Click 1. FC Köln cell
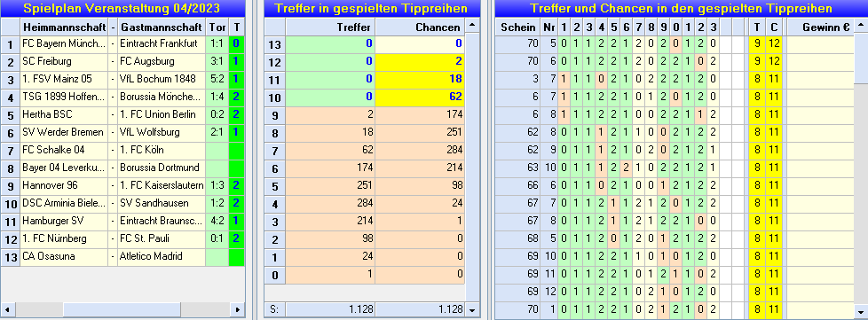 click(x=162, y=150)
